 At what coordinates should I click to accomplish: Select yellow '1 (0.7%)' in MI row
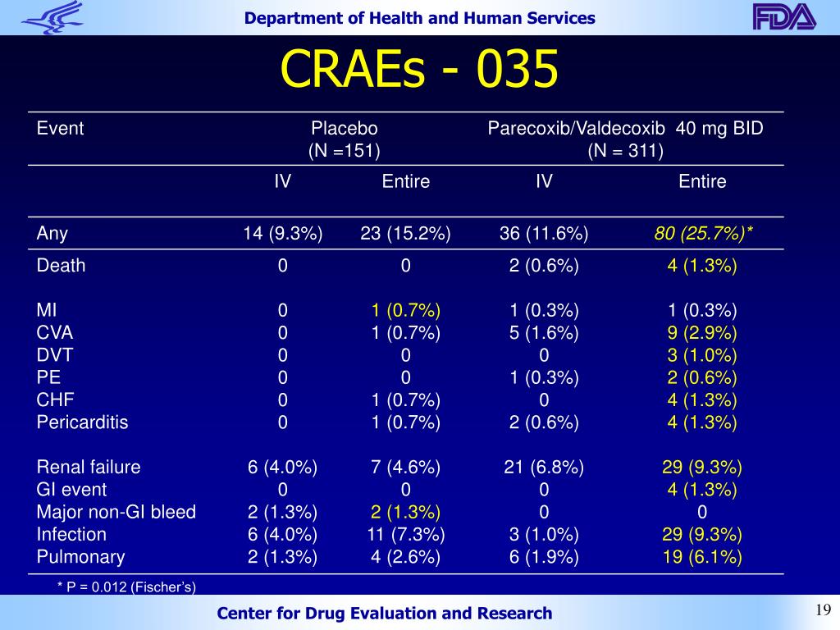pyautogui.click(x=405, y=311)
